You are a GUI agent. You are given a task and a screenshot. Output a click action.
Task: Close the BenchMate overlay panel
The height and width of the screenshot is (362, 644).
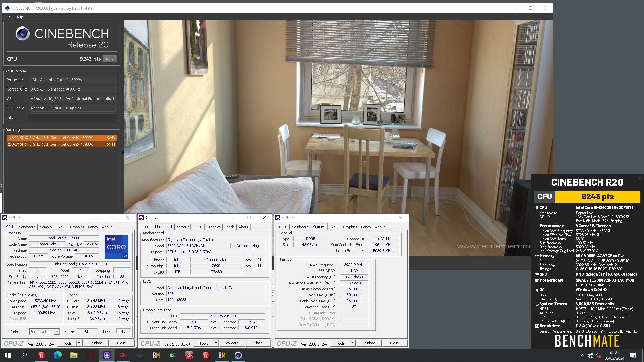[x=640, y=178]
